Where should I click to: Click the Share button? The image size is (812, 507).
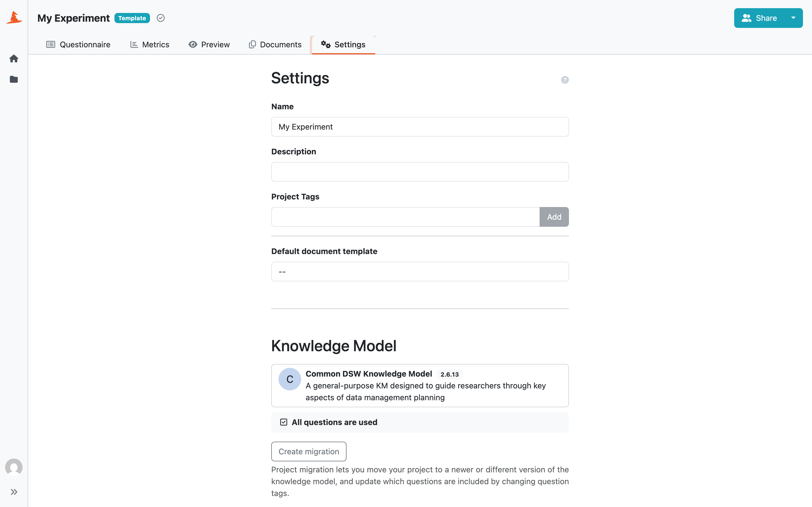(x=759, y=18)
